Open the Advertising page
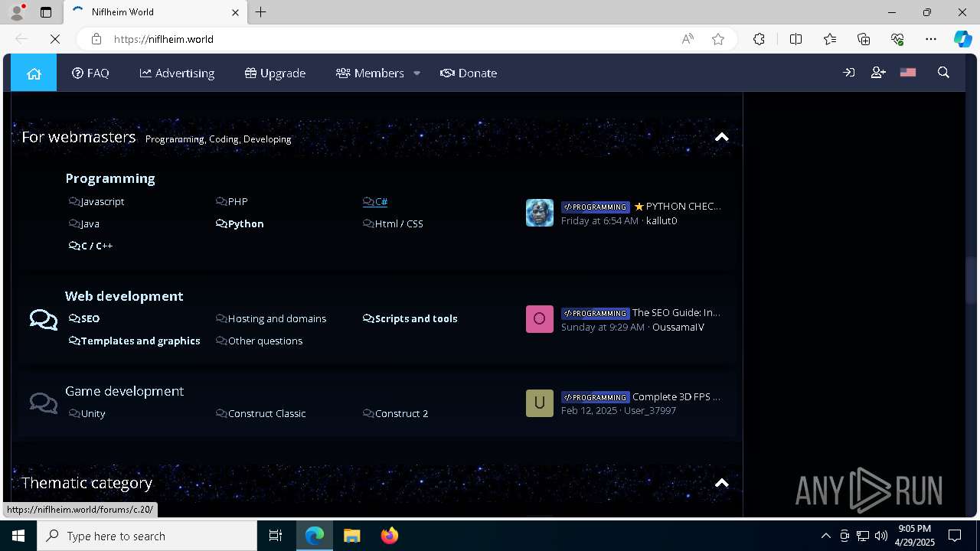This screenshot has width=980, height=551. click(177, 73)
